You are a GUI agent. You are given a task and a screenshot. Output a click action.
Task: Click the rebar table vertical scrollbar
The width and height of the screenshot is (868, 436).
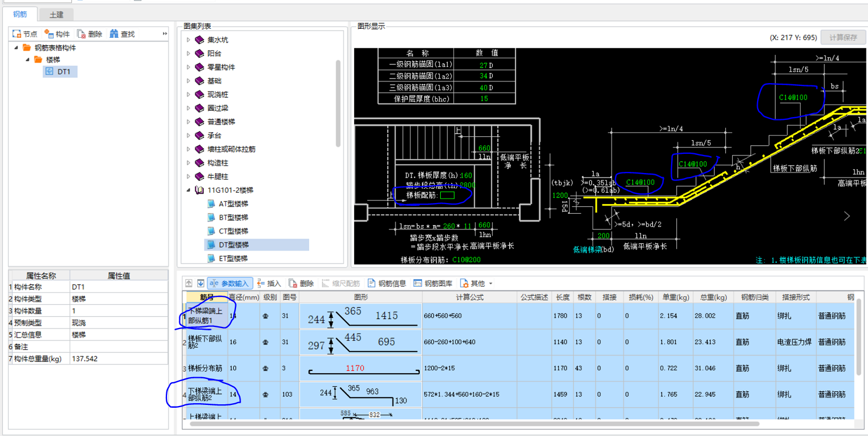(x=859, y=336)
